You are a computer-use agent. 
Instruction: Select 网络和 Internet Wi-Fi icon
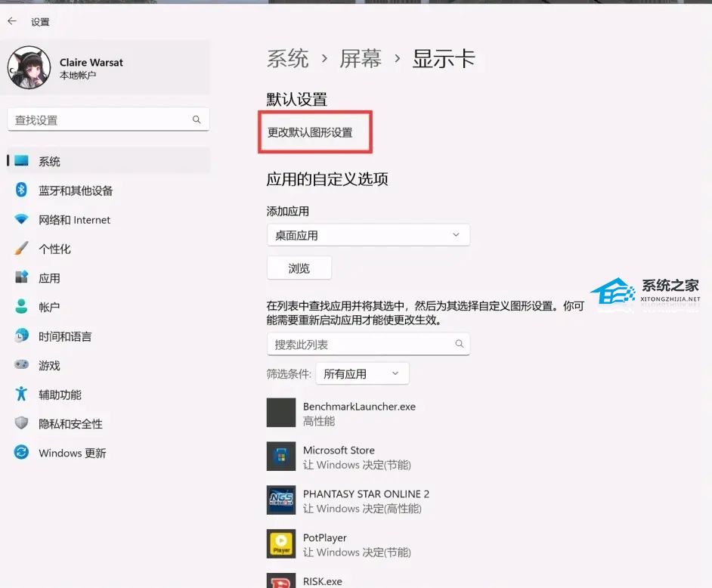coord(22,220)
